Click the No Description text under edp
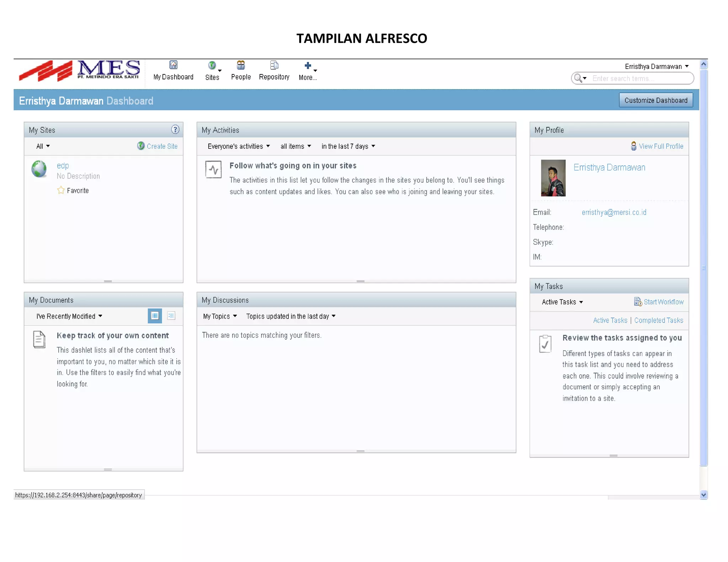 (x=78, y=176)
